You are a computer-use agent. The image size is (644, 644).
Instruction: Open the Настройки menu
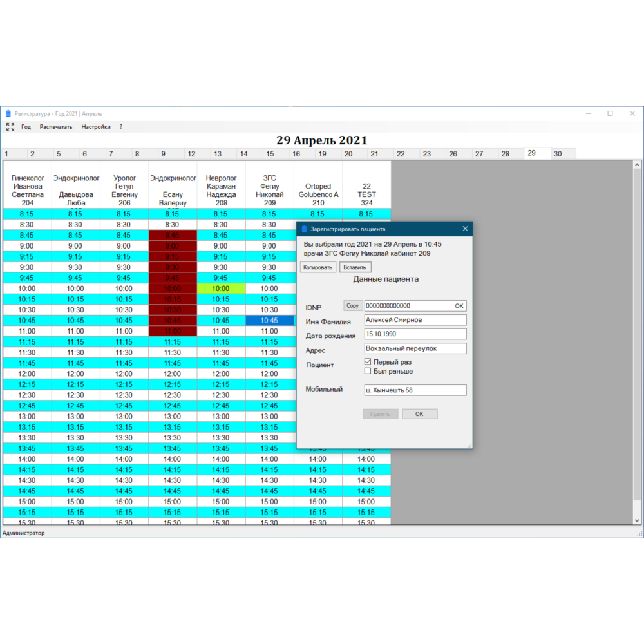tap(95, 127)
